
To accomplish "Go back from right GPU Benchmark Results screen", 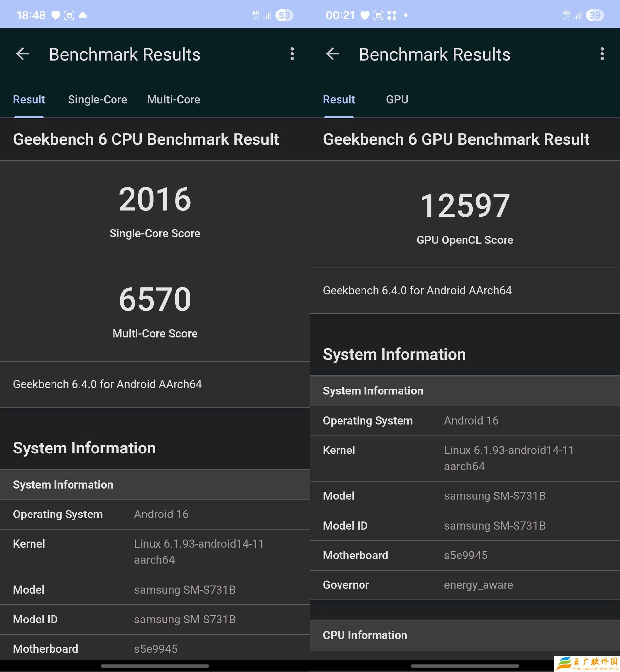I will tap(333, 54).
